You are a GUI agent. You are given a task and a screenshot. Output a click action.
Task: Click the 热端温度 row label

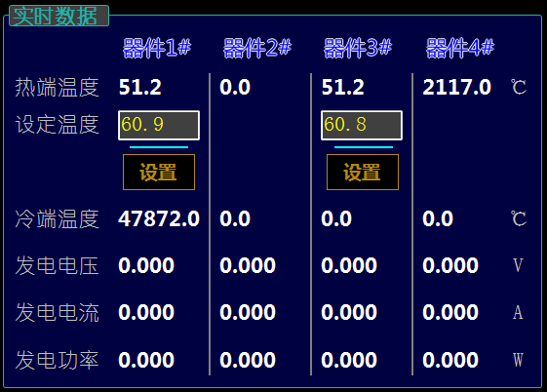click(58, 87)
